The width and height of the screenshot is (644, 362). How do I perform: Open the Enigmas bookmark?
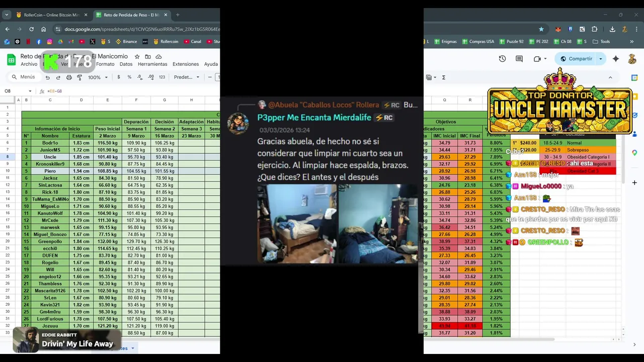tap(445, 42)
